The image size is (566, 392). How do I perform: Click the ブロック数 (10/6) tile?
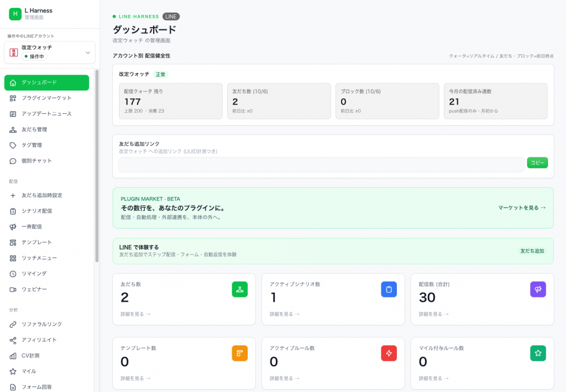[387, 101]
